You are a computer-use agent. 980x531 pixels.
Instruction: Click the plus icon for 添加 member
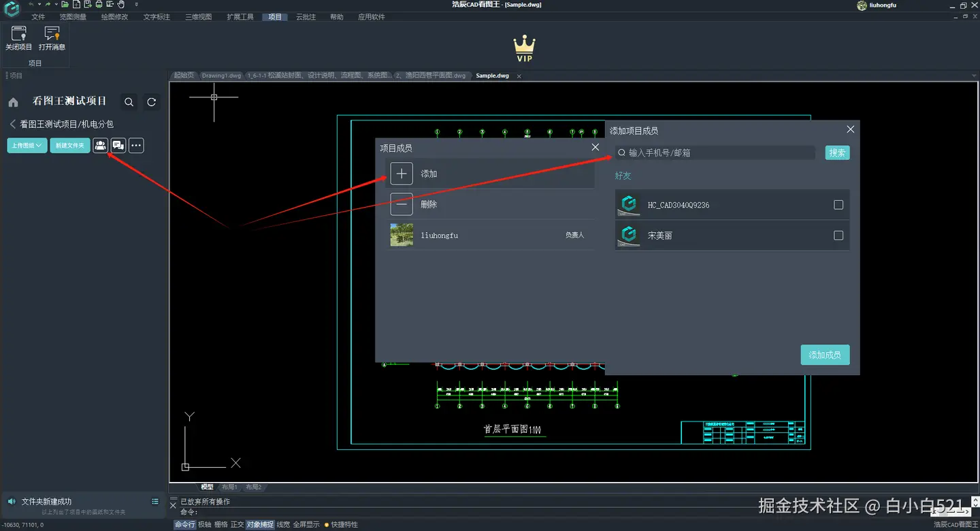(402, 174)
